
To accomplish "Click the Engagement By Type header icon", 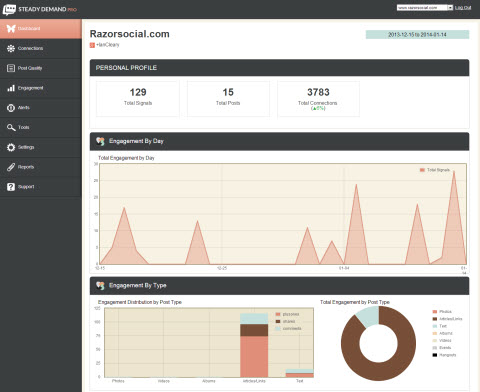I will tap(100, 286).
